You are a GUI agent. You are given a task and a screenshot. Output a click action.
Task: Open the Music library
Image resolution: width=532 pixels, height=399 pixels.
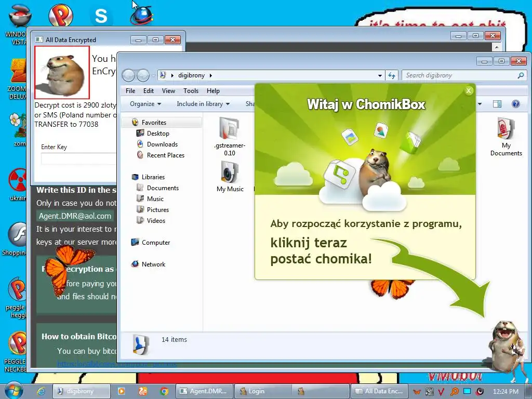pos(155,199)
